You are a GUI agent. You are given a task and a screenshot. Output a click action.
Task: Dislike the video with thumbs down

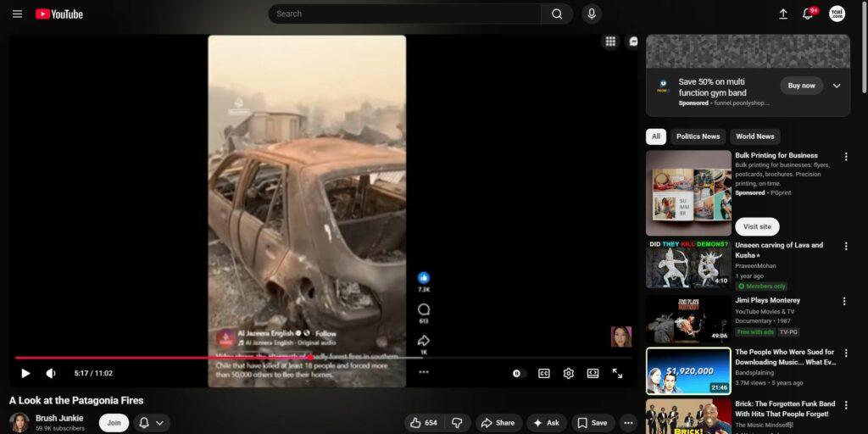click(x=457, y=422)
